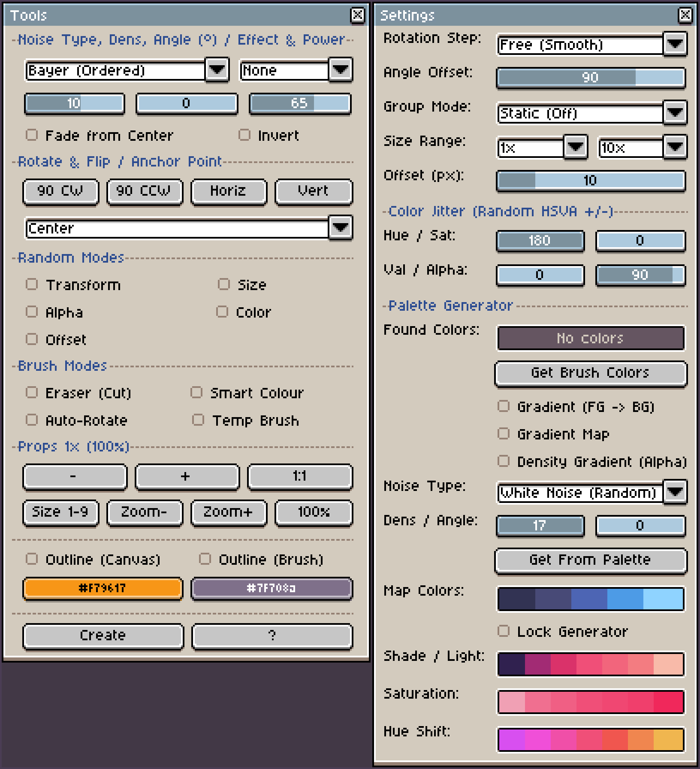This screenshot has height=769, width=700.
Task: Open the Bayer (Ordered) noise type dropdown
Action: coord(217,70)
